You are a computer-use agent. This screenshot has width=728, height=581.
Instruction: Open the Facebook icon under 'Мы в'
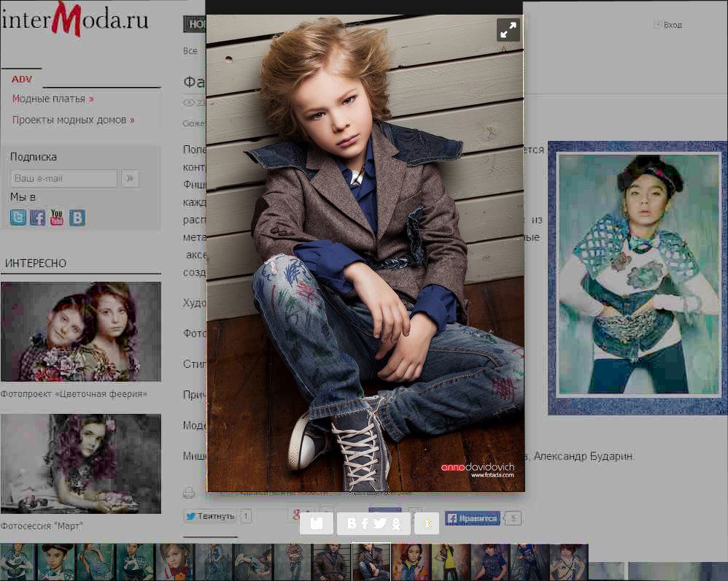pos(38,218)
